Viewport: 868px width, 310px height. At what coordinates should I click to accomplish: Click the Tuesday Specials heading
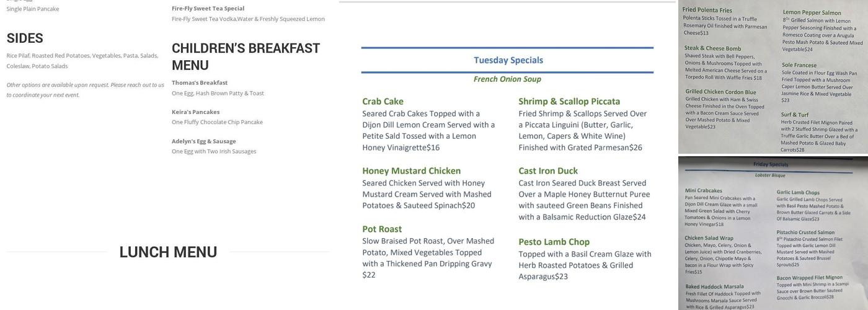pos(508,60)
